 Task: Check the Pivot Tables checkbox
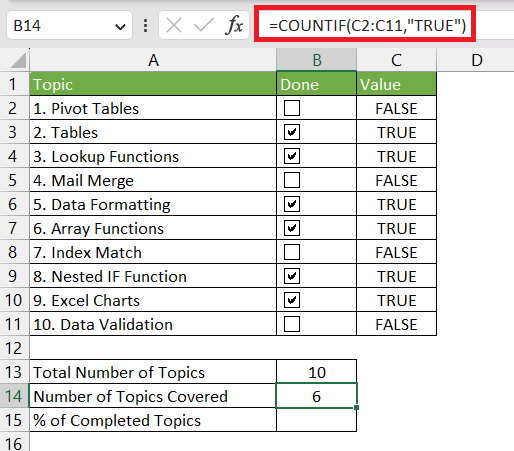pyautogui.click(x=292, y=108)
